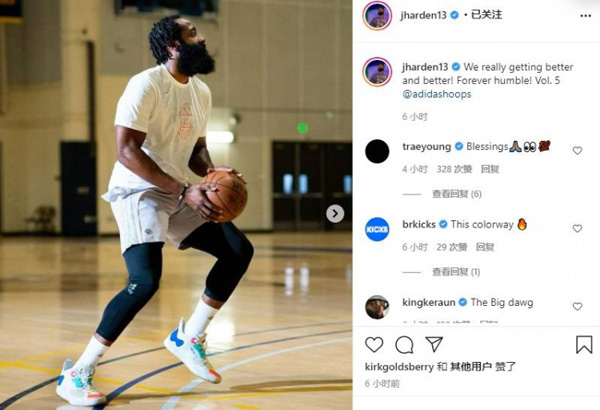Open jharden13 username in header
This screenshot has width=600, height=410.
(424, 15)
